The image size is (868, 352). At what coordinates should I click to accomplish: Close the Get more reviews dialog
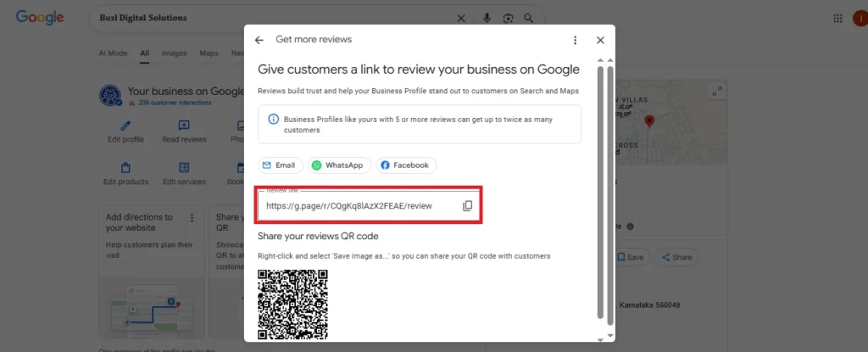click(x=600, y=40)
